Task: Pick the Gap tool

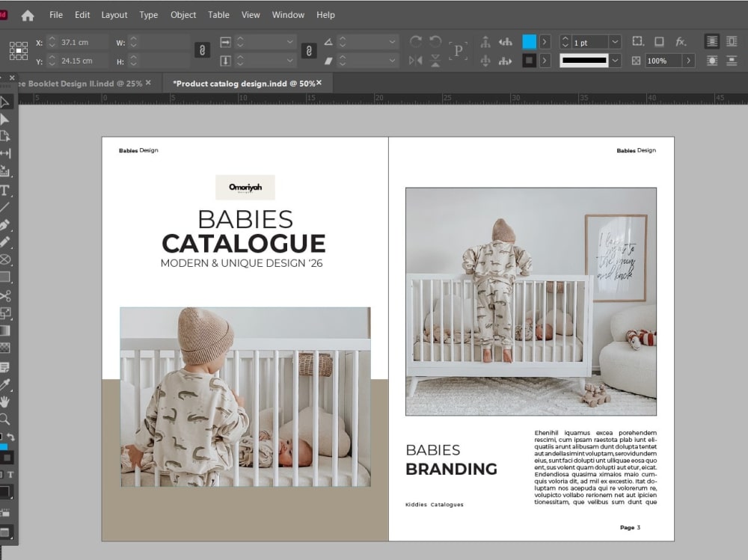Action: pos(4,153)
